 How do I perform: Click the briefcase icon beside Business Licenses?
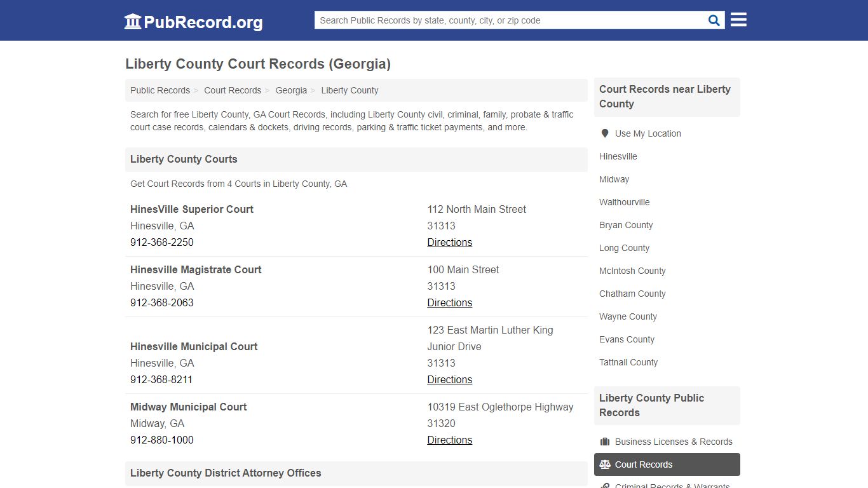coord(605,442)
